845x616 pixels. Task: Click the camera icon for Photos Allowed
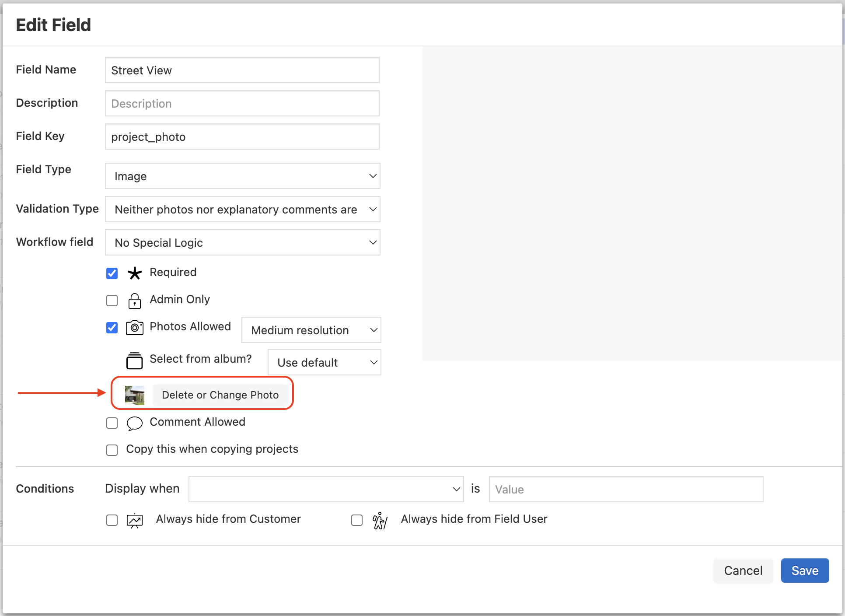tap(135, 328)
